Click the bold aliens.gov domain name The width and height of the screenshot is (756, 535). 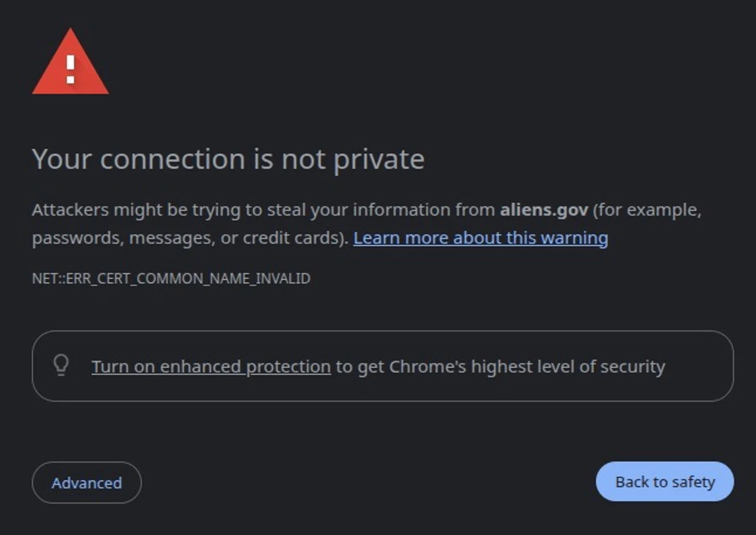coord(544,209)
